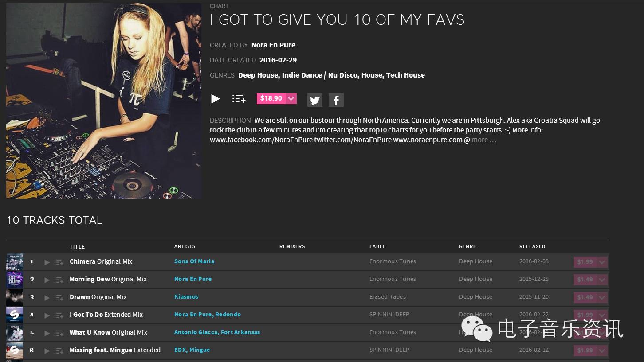Play the track Drawn Original Mix
Viewport: 644px width, 362px height.
(x=47, y=298)
